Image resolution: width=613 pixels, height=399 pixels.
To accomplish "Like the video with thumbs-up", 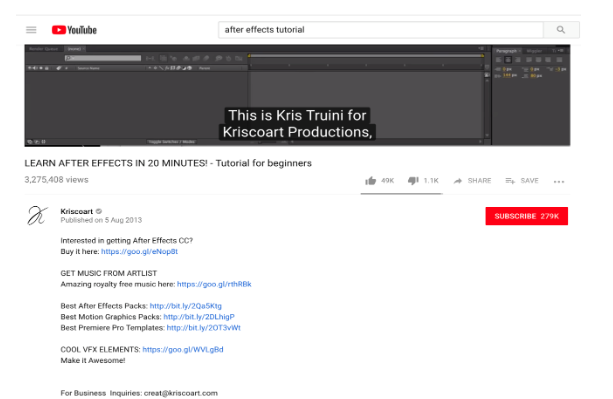I will pyautogui.click(x=371, y=181).
